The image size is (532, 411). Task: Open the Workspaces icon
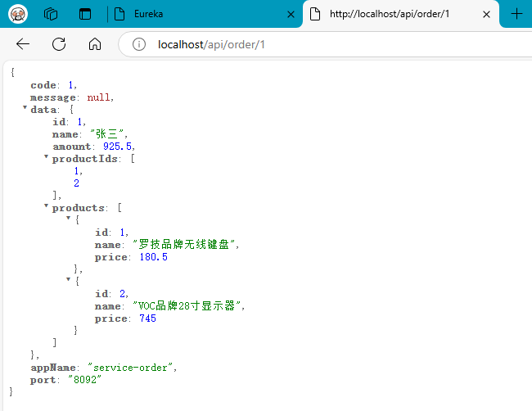(x=51, y=14)
